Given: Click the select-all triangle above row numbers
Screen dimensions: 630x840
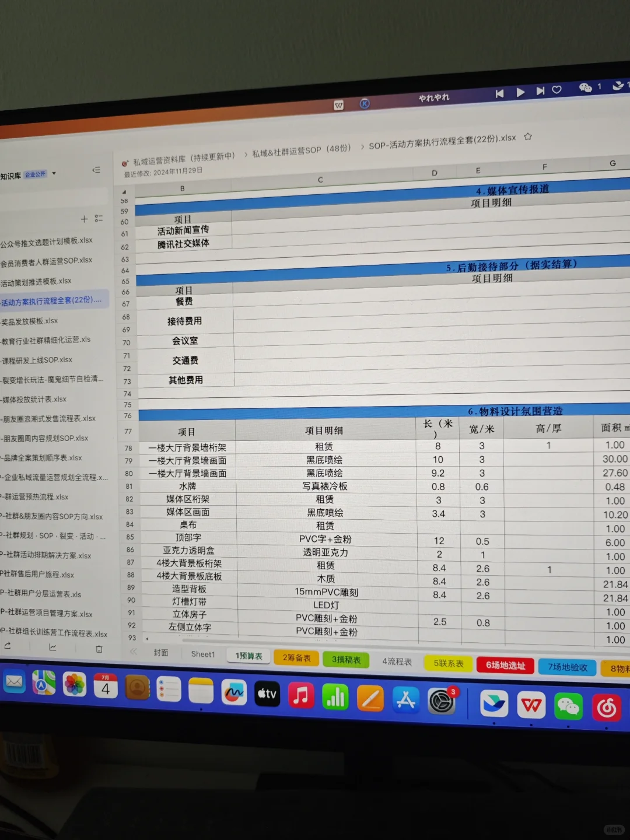Looking at the screenshot, I should [124, 191].
